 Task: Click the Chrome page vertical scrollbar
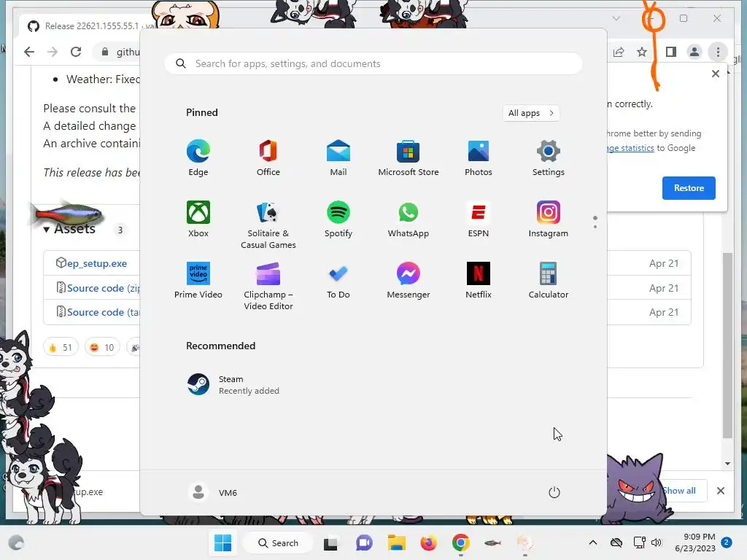tap(727, 345)
